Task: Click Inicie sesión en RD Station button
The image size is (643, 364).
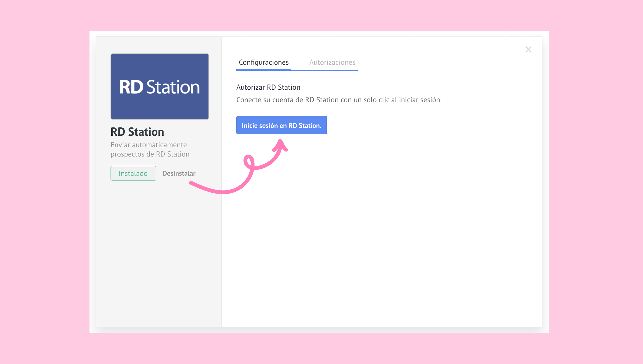Action: point(281,125)
